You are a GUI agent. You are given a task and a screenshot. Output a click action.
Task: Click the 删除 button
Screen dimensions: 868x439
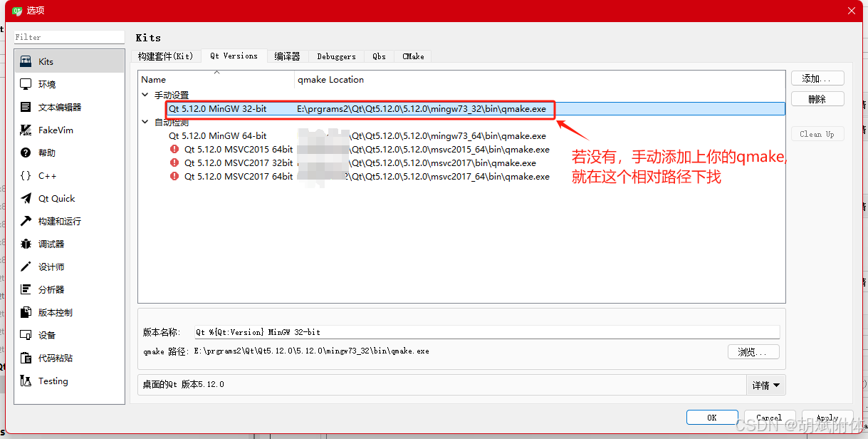pyautogui.click(x=817, y=99)
